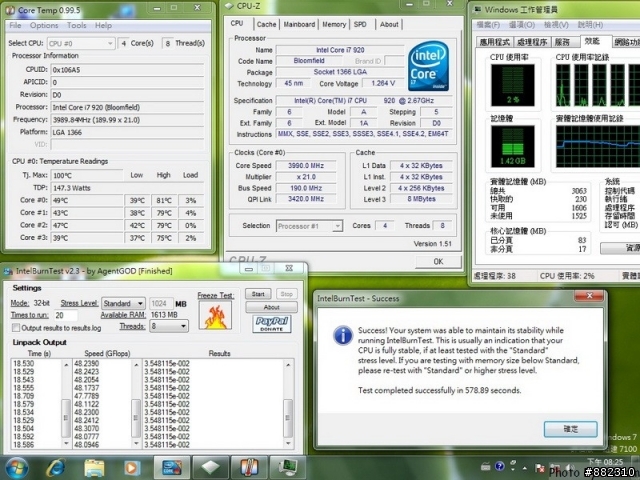
Task: Open the Action Center flag tray icon
Action: [x=540, y=467]
